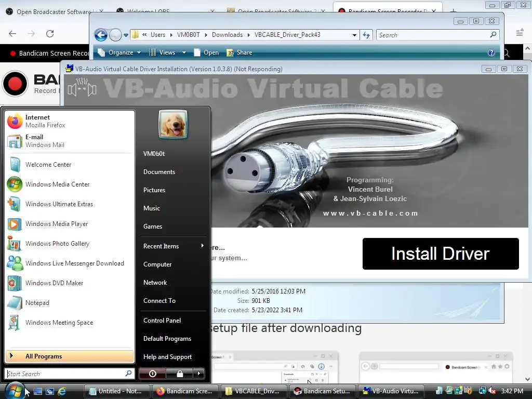Switch to Bandicam Screen Firefox taskbar button
The width and height of the screenshot is (532, 399).
pos(185,391)
